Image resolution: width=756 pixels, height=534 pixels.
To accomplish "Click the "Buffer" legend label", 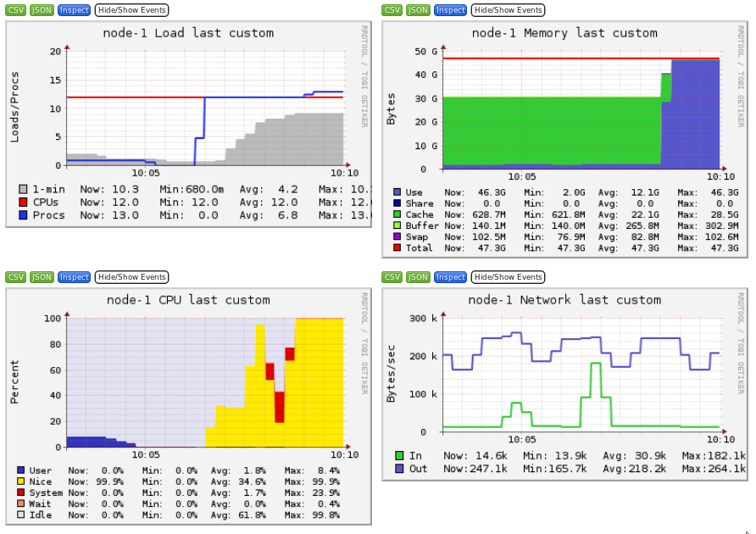I will pos(422,225).
